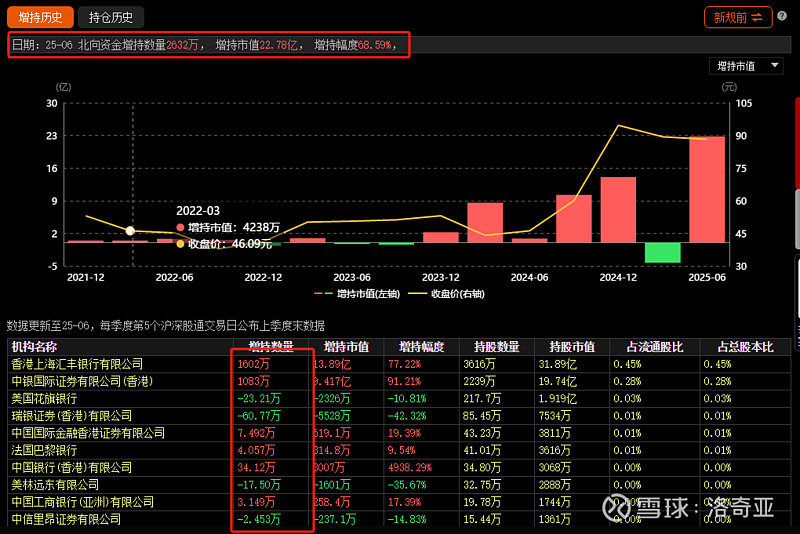Select the red 2024-12 chart bar

618,210
